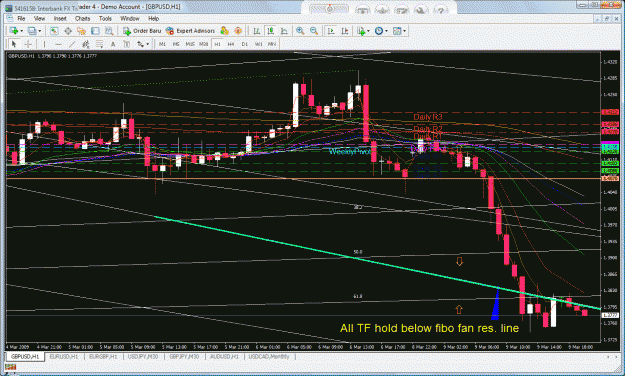This screenshot has width=625, height=376.
Task: Open the Charts menu
Action: coord(83,18)
